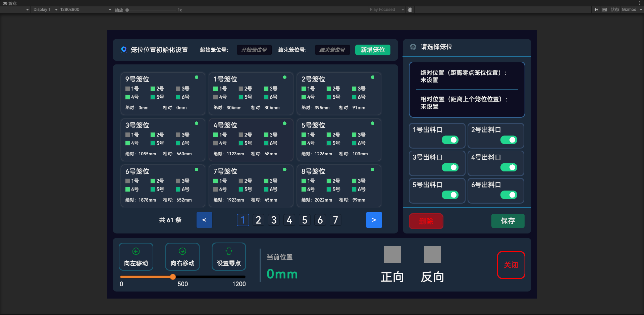The height and width of the screenshot is (315, 644).
Task: Go to page 2
Action: pyautogui.click(x=258, y=220)
